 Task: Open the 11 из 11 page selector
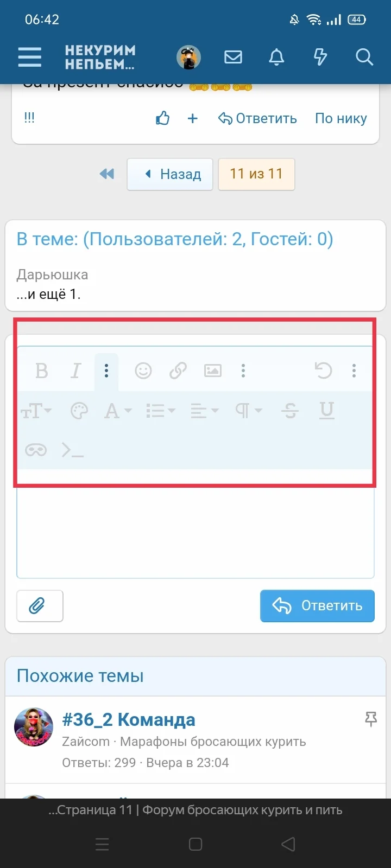(256, 174)
